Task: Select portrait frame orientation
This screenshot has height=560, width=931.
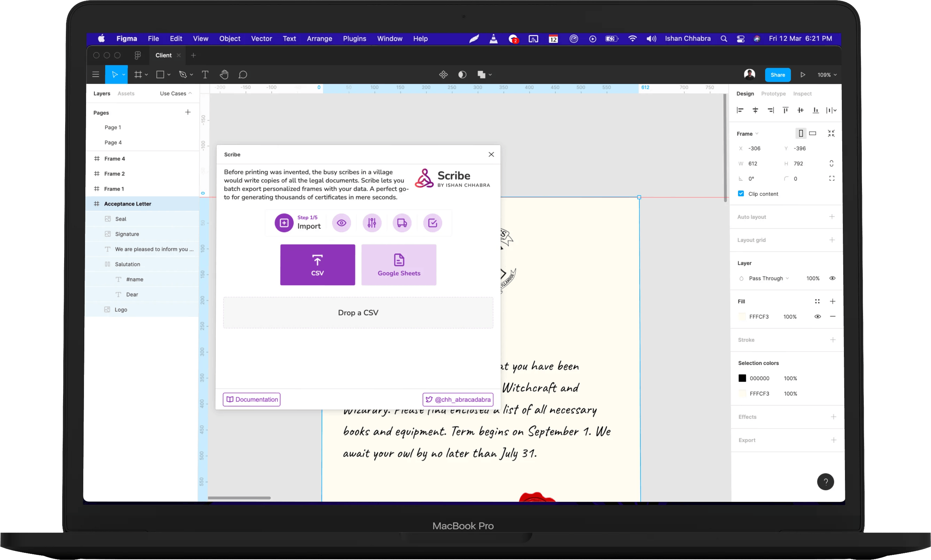Action: tap(801, 134)
